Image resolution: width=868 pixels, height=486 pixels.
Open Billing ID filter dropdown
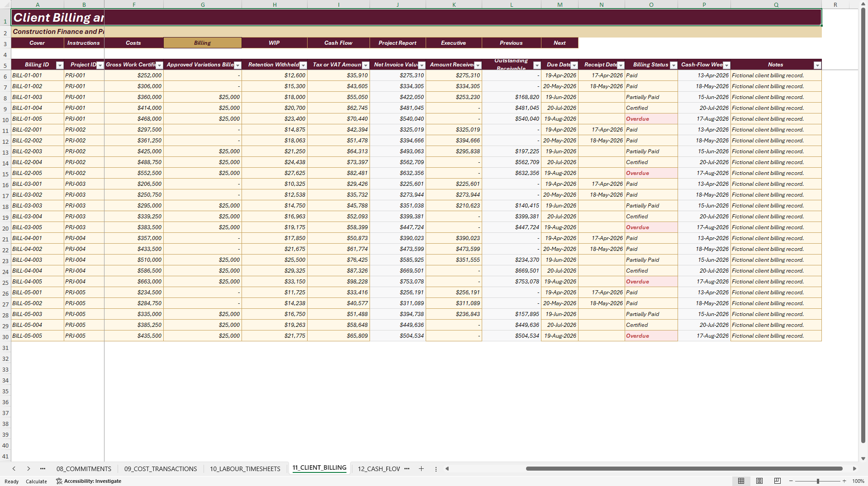pos(60,66)
